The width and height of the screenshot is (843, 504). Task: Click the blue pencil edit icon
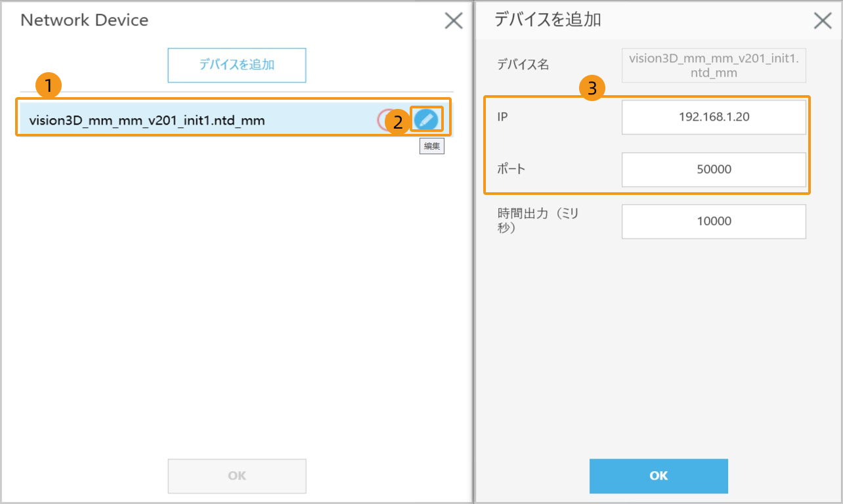(426, 119)
